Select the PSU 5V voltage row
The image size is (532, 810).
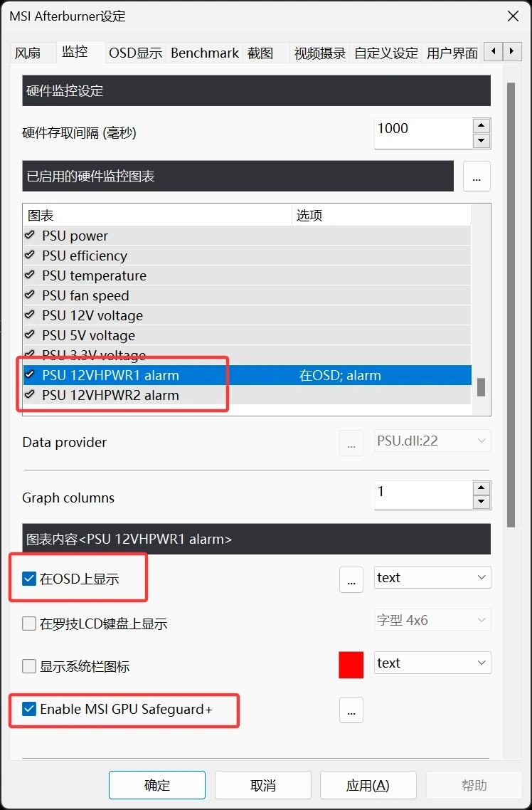(248, 335)
